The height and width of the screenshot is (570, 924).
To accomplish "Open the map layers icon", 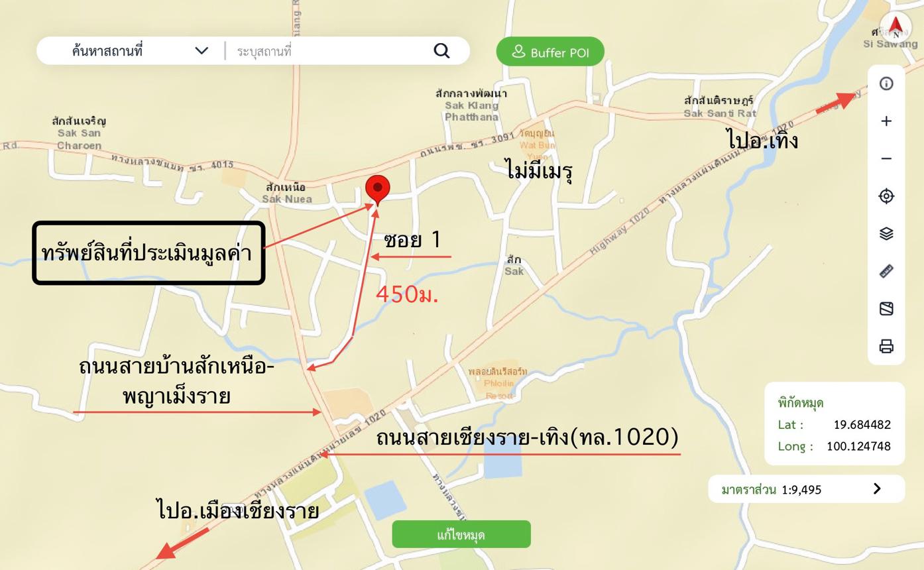I will pyautogui.click(x=886, y=233).
